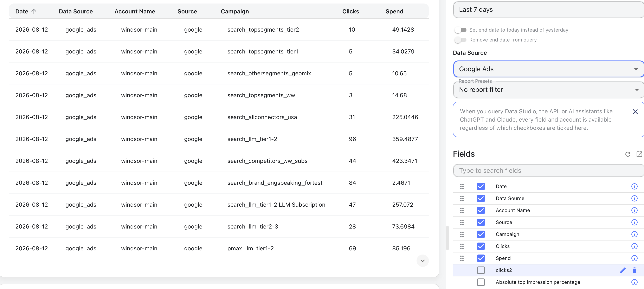This screenshot has width=644, height=289.
Task: Open the Google Ads data source dropdown
Action: click(x=548, y=69)
